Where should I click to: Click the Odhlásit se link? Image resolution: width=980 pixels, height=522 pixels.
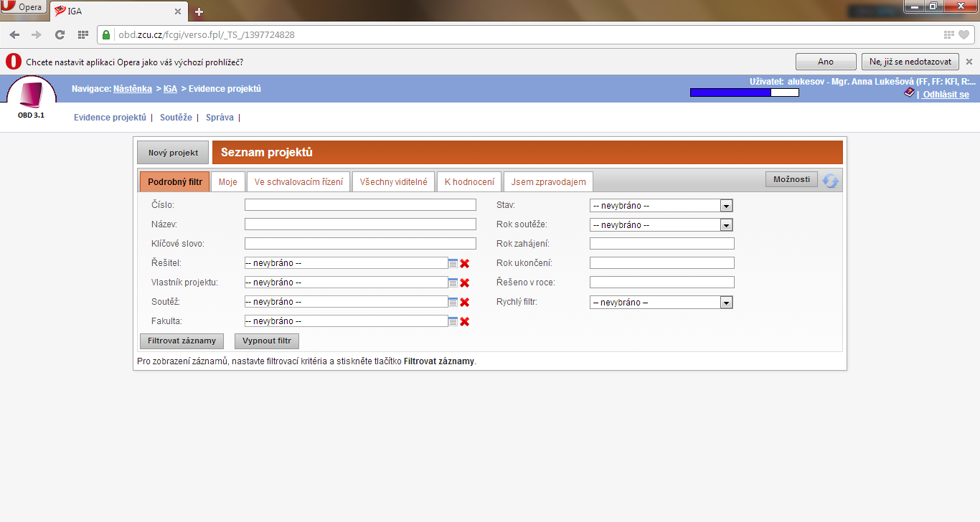click(946, 95)
